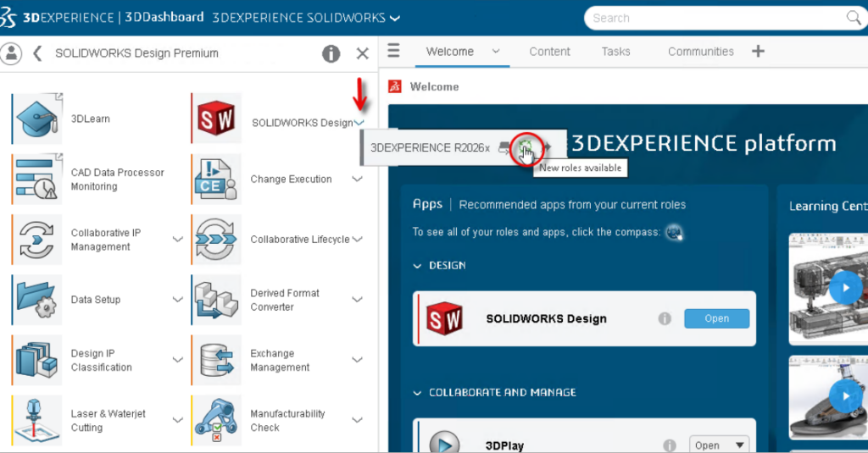
Task: Switch to the Communities tab
Action: [700, 52]
